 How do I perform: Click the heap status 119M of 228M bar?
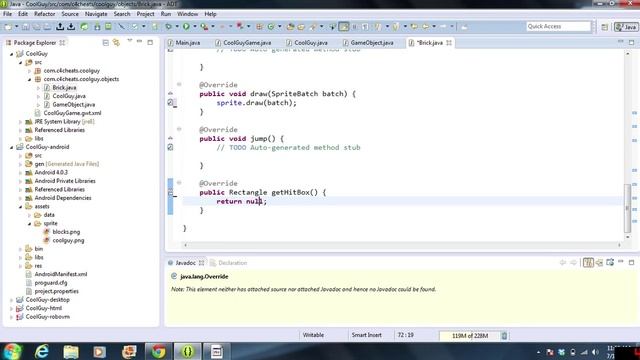click(x=469, y=336)
